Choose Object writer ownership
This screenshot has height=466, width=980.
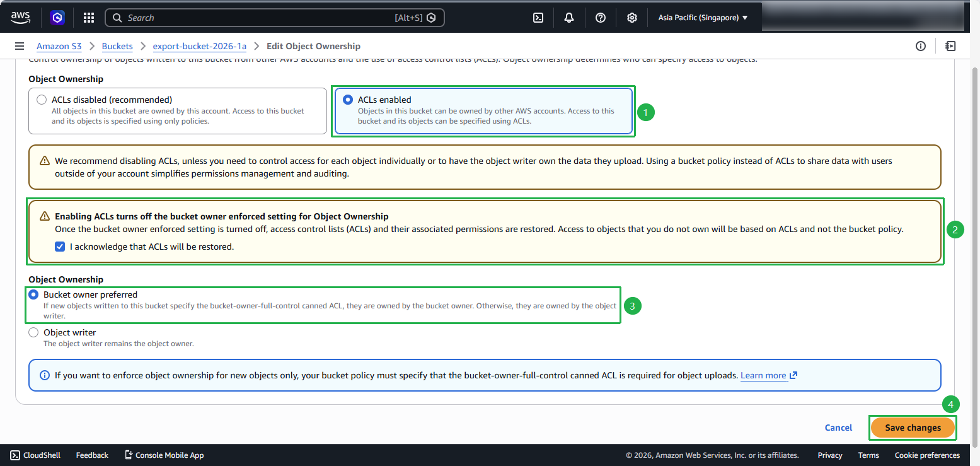point(33,332)
